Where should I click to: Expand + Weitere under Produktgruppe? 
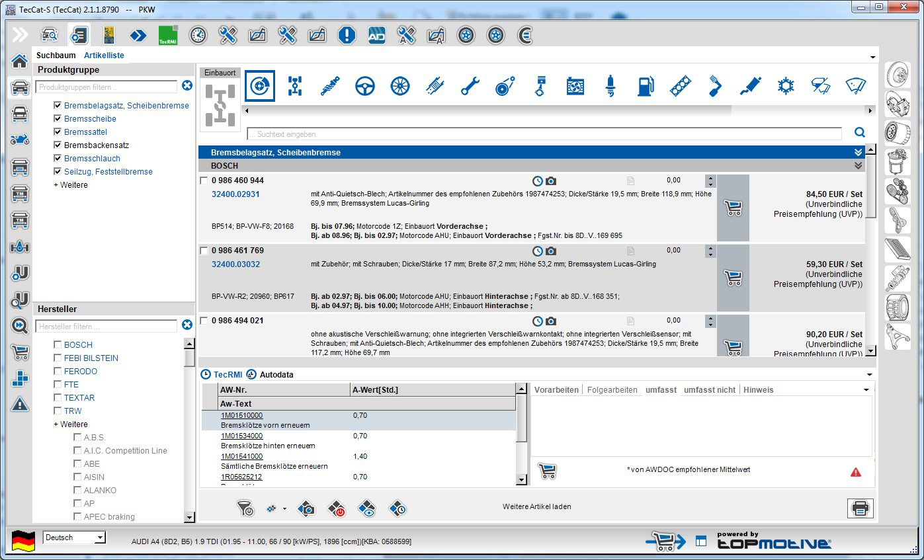pyautogui.click(x=71, y=185)
